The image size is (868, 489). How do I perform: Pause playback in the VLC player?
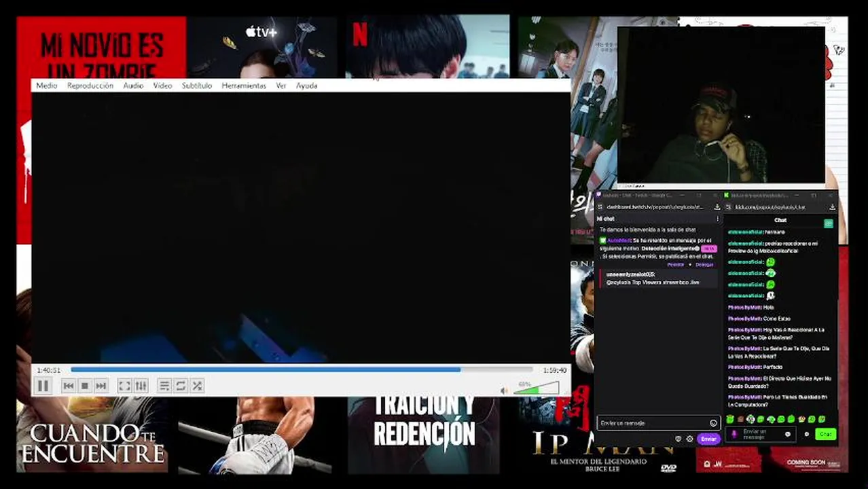43,386
